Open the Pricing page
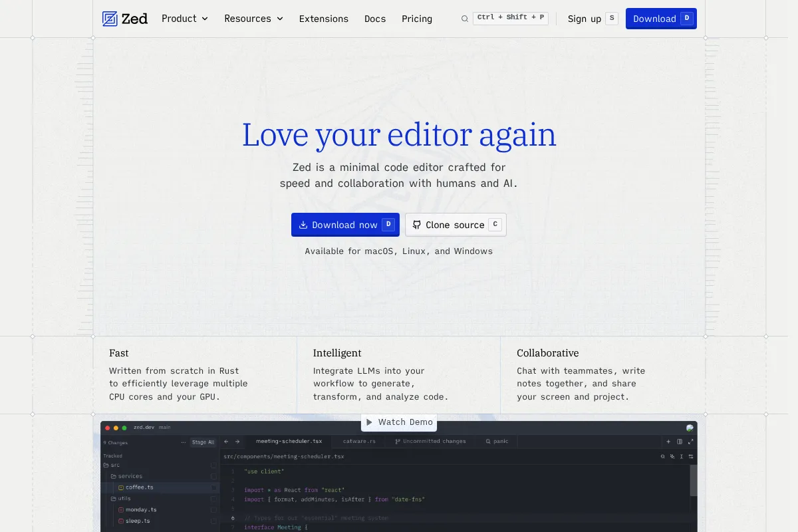This screenshot has height=532, width=798. coord(417,19)
